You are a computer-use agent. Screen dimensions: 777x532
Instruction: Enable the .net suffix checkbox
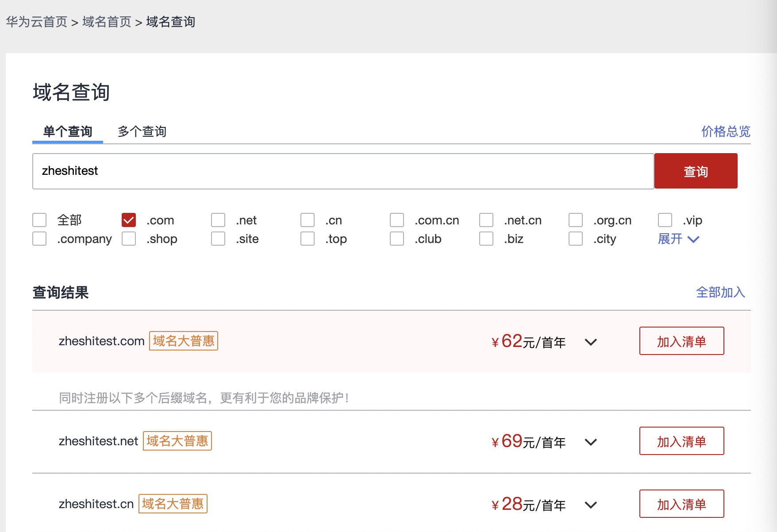[x=218, y=220]
